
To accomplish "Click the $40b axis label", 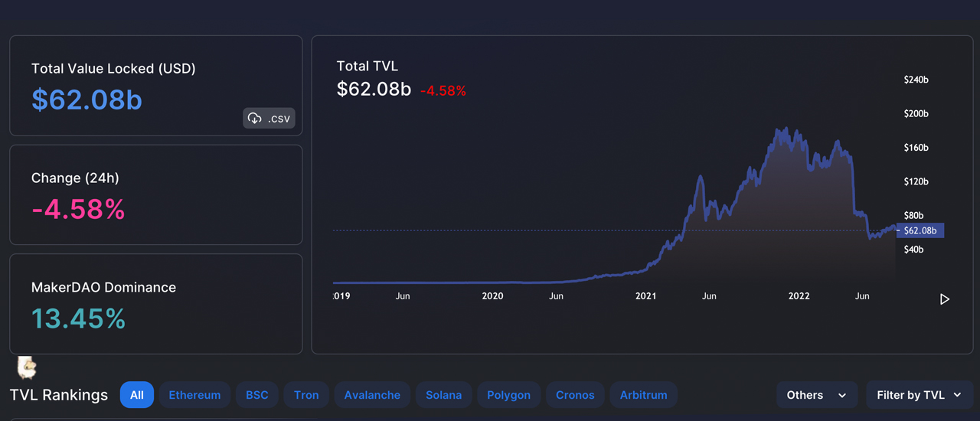I will [913, 250].
